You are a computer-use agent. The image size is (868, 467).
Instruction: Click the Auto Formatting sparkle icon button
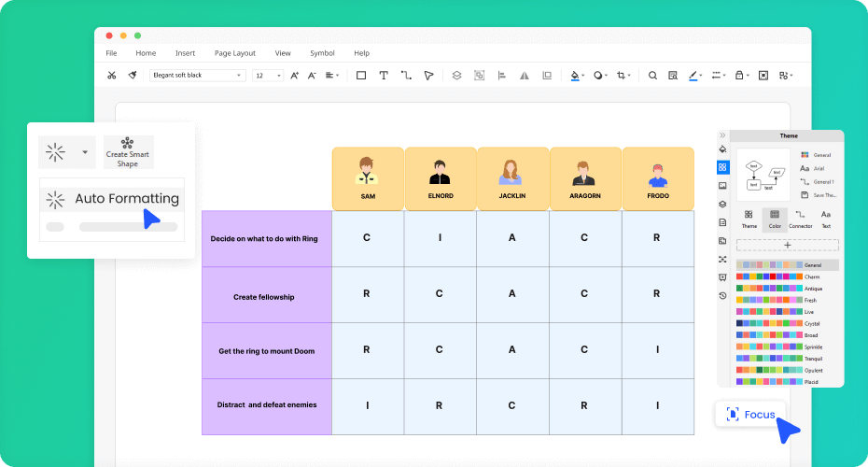click(x=55, y=152)
